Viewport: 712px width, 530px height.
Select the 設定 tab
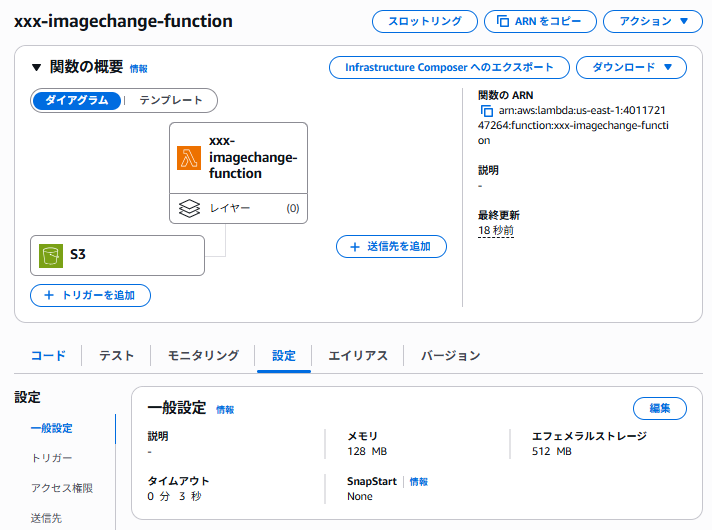(284, 356)
